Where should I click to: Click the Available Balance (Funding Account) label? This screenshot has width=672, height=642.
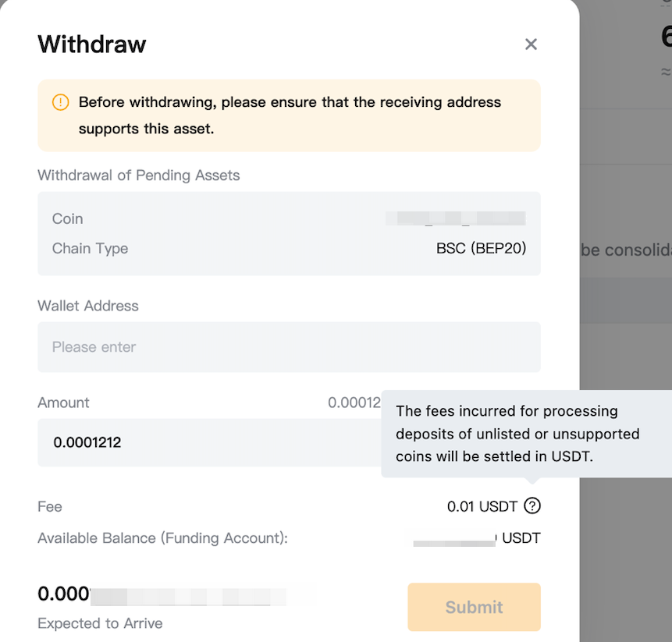coord(162,538)
